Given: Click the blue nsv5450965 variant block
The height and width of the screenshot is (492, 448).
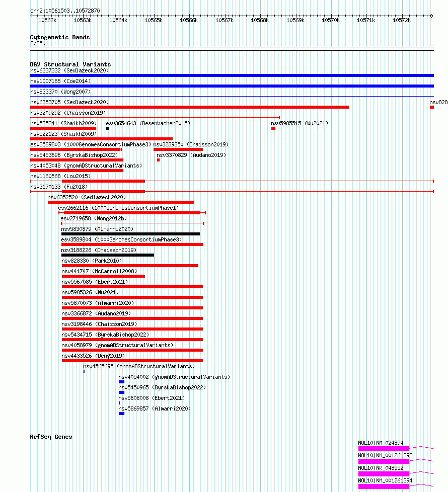Looking at the screenshot, I should [x=121, y=392].
